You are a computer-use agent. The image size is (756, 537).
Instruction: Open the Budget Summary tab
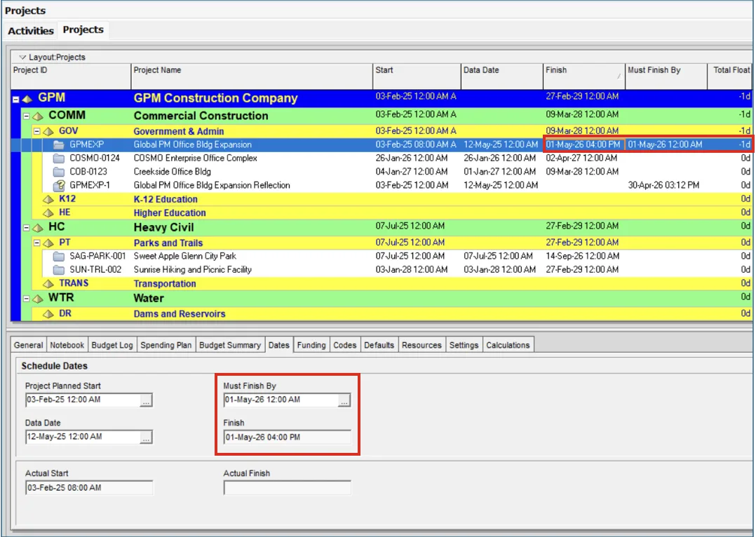click(x=228, y=344)
